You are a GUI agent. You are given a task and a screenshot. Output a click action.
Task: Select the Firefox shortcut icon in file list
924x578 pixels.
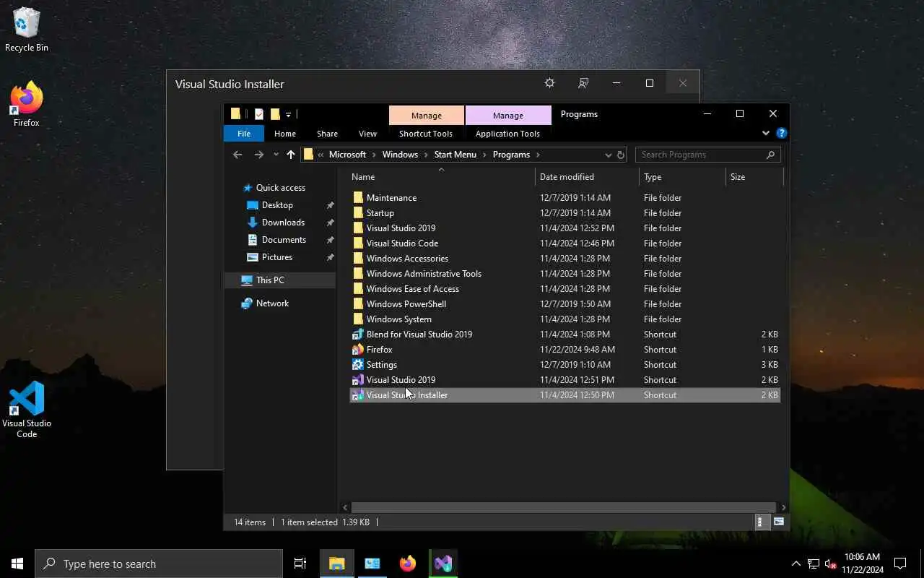click(357, 350)
